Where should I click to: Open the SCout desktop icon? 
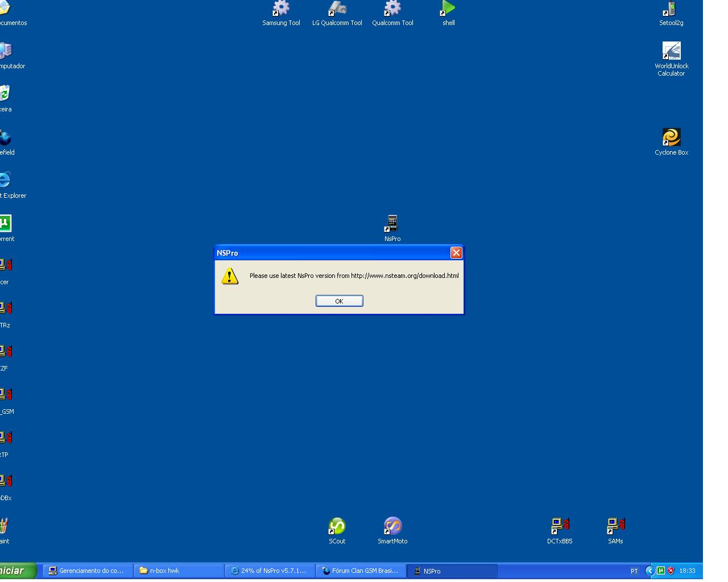pos(337,530)
